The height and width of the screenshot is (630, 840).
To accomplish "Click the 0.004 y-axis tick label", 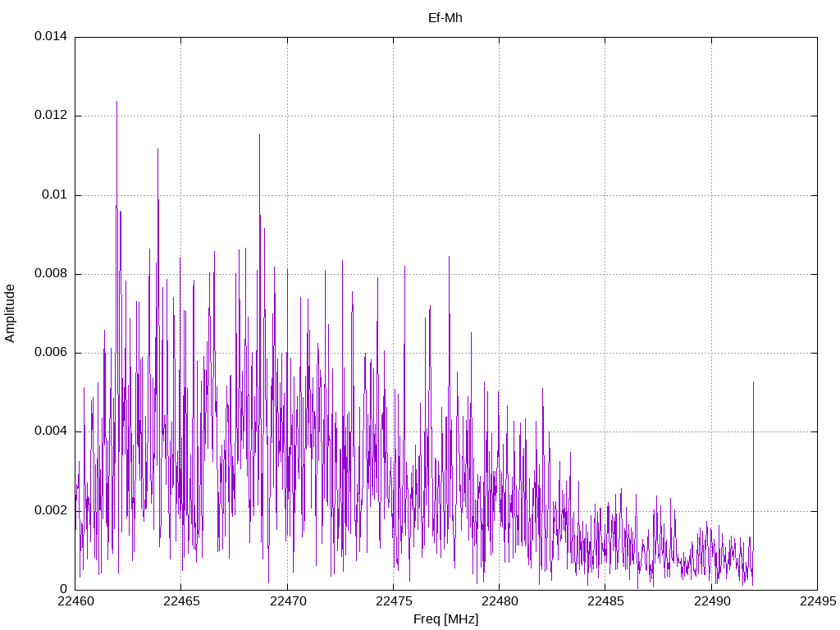I will [51, 431].
